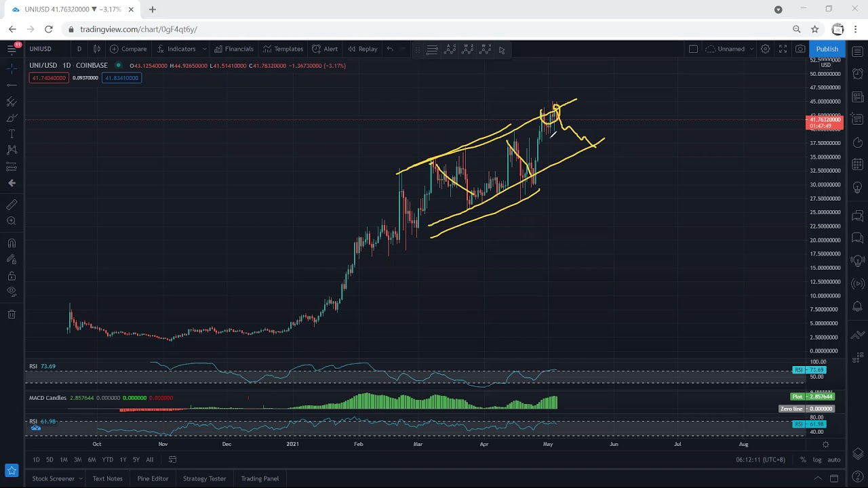Screen dimensions: 868x488
Task: Select the WXY pattern favorite tool
Action: 485,49
